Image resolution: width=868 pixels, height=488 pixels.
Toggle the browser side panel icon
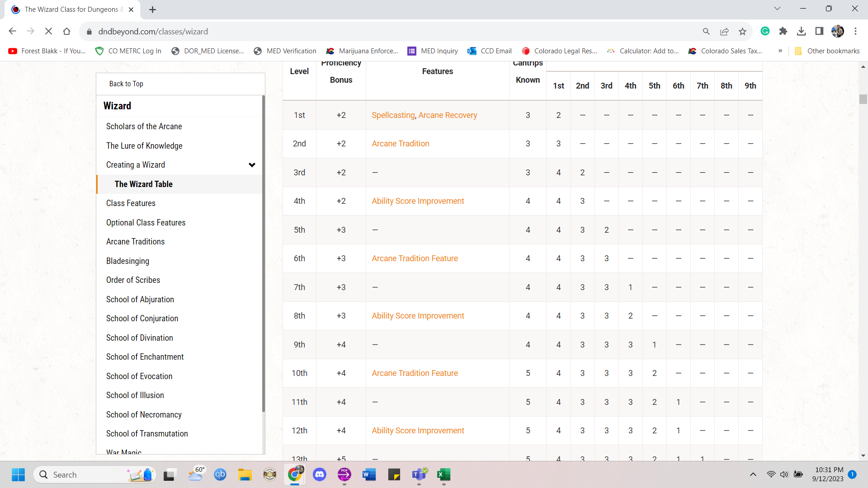click(819, 31)
